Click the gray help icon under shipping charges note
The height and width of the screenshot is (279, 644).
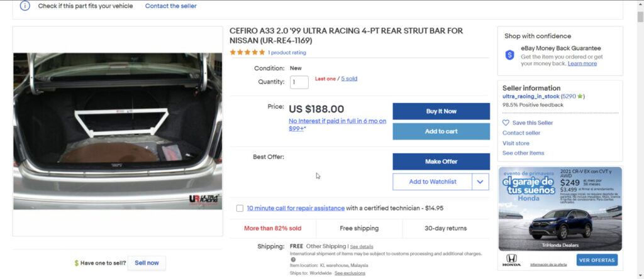(x=293, y=260)
